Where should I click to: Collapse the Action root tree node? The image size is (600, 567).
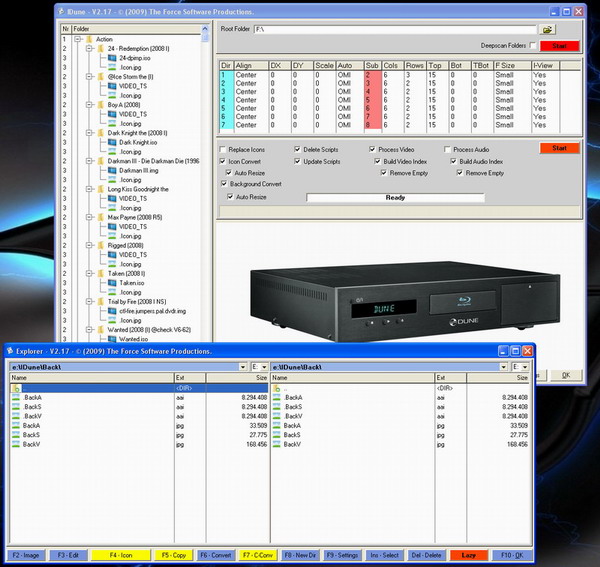pos(78,39)
